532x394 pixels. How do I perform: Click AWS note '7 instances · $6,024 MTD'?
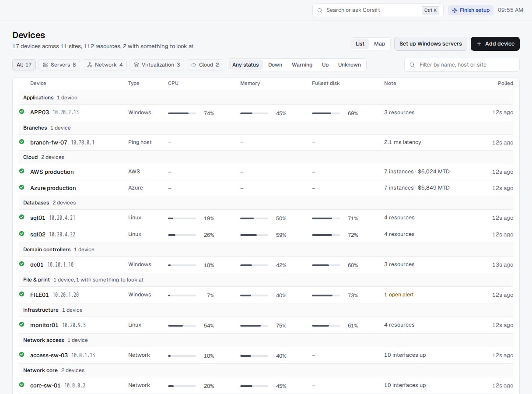click(417, 172)
